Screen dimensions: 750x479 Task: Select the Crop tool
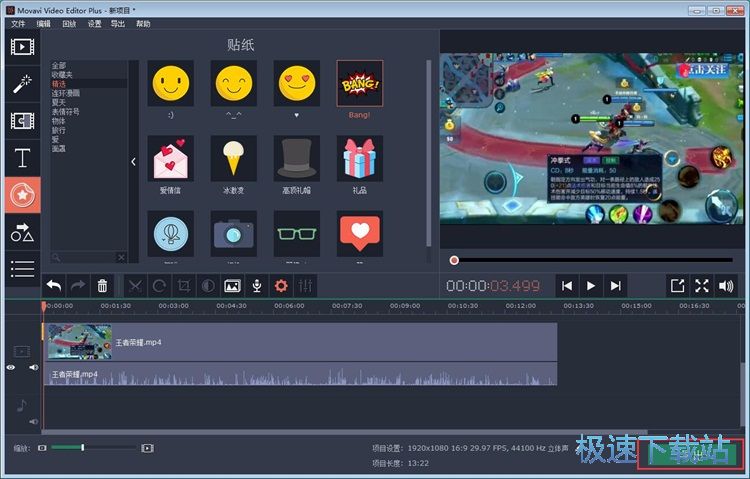[x=184, y=286]
